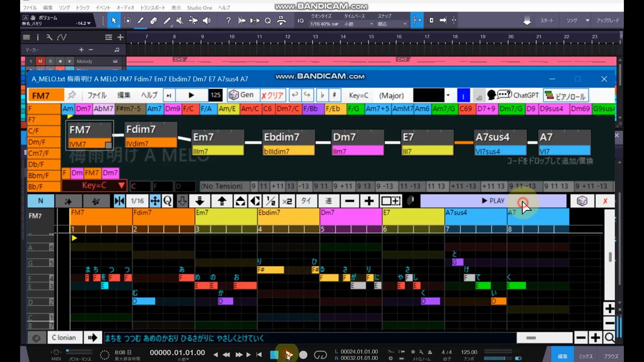
Task: Click the plus button in the melody toolbar
Action: 369,201
